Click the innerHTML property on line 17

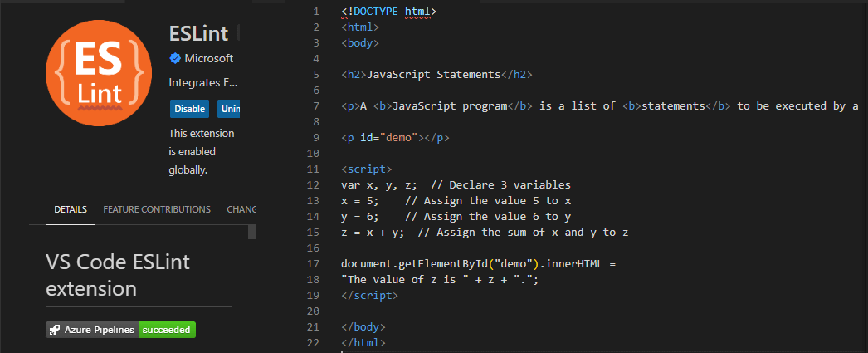[x=576, y=264]
